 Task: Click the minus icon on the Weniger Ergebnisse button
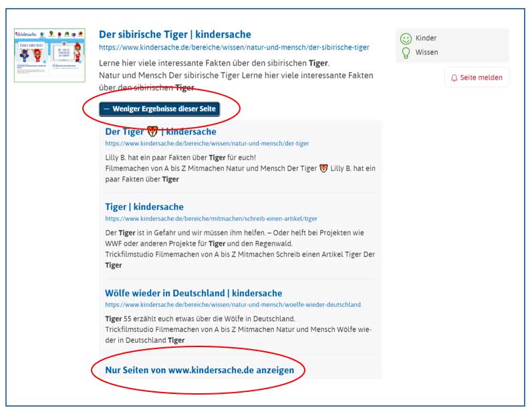coord(106,109)
